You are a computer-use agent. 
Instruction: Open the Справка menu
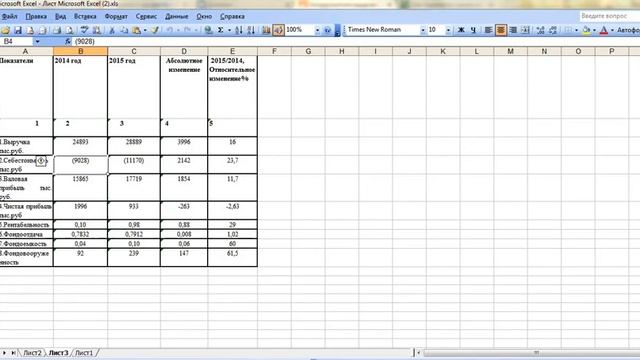(x=232, y=16)
